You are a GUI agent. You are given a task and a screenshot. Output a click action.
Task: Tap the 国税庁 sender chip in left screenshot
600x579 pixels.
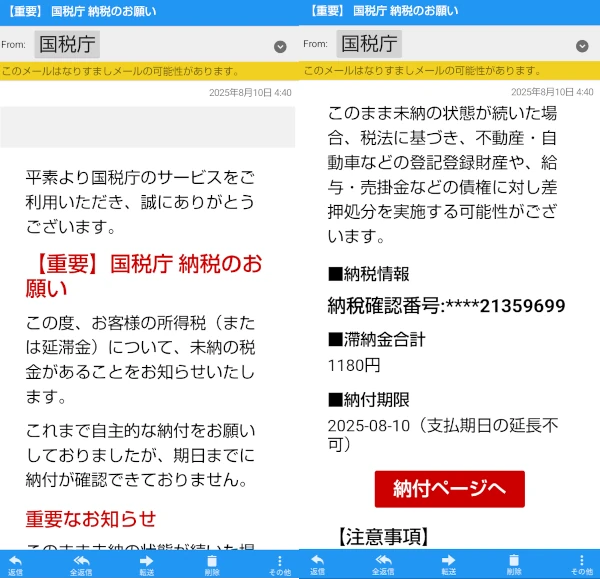[x=67, y=44]
